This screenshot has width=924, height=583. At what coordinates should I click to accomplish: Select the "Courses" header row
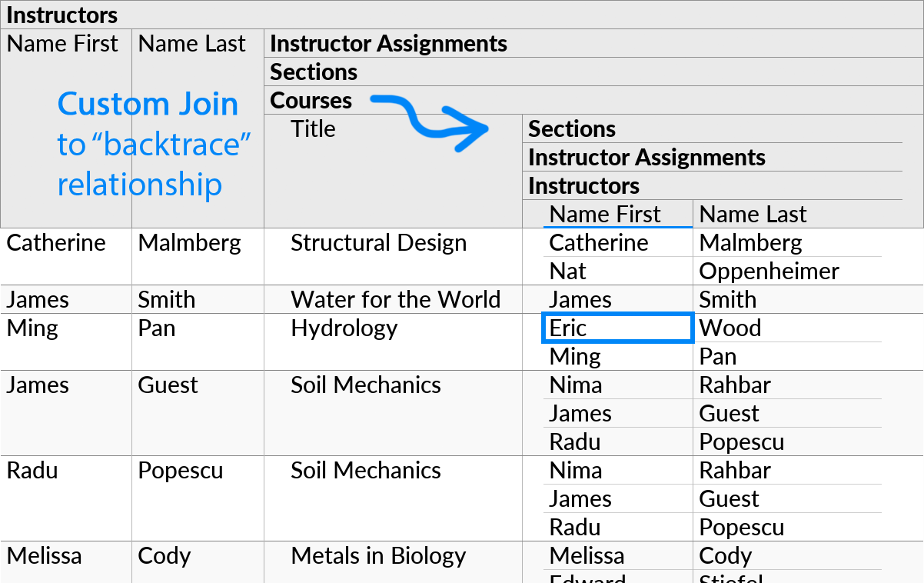(x=311, y=100)
